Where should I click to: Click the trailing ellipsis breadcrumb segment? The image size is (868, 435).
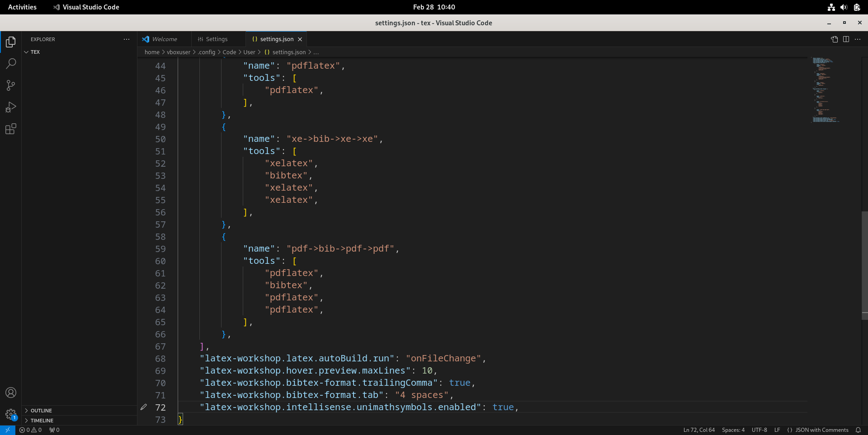(316, 52)
